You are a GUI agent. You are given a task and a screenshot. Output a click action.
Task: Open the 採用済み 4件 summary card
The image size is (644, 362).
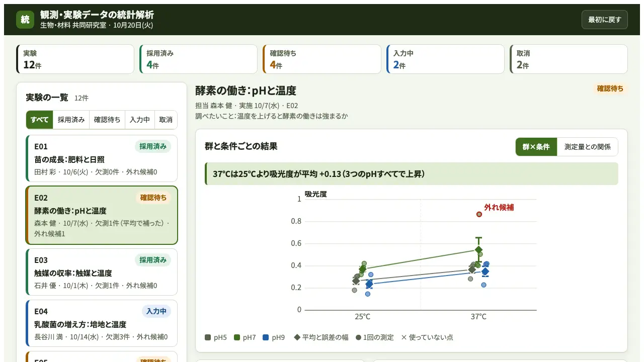pos(198,59)
